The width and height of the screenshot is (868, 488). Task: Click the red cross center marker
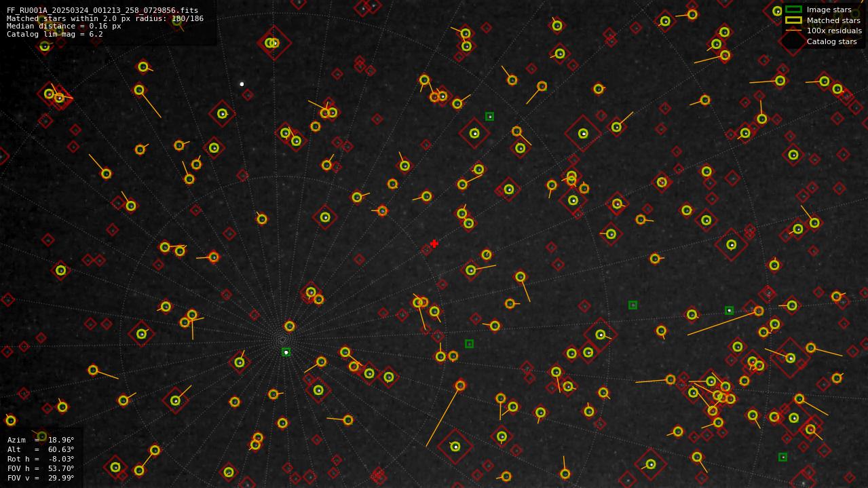434,244
